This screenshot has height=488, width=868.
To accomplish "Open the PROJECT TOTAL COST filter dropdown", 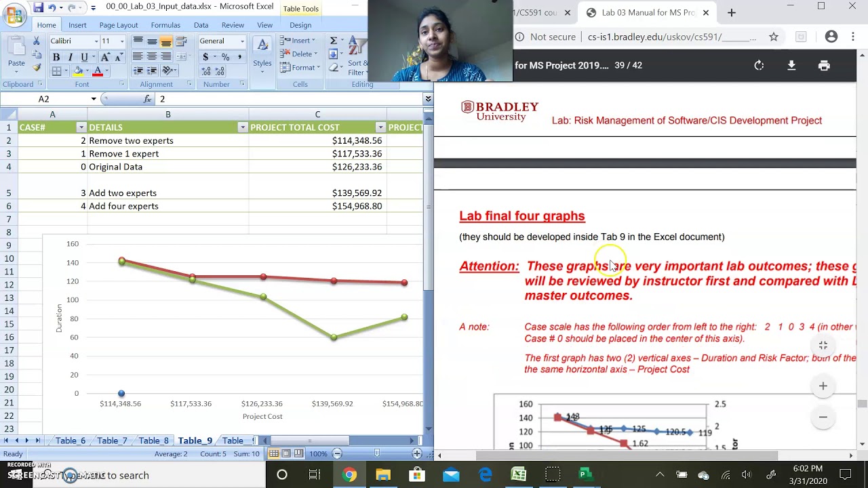I will click(x=380, y=127).
